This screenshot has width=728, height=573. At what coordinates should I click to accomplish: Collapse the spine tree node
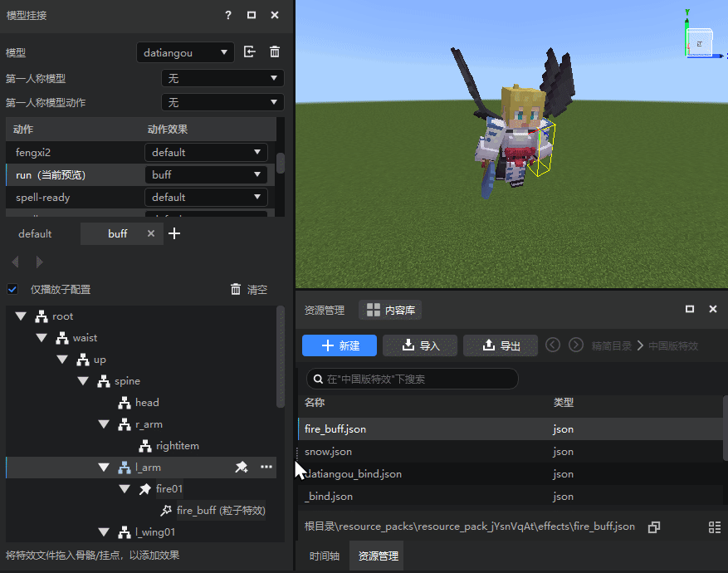coord(83,381)
